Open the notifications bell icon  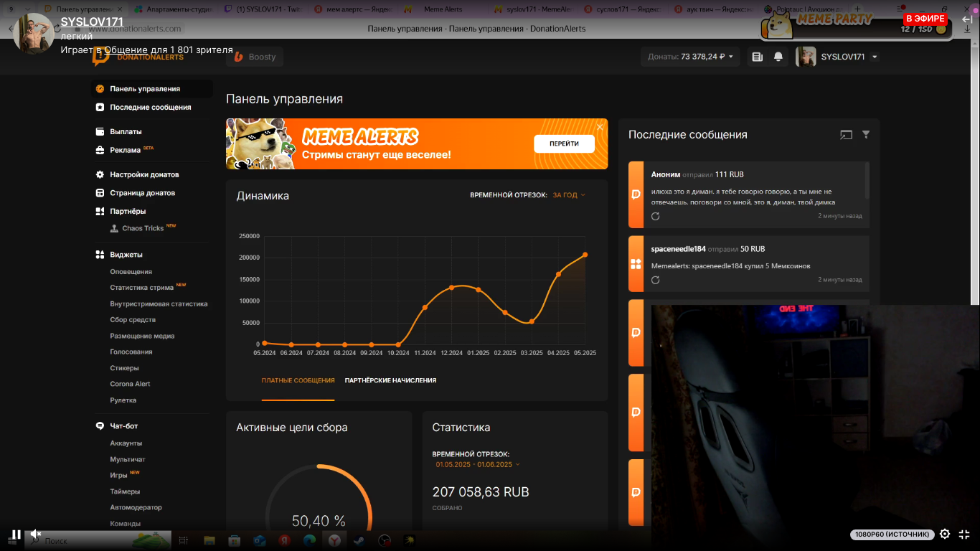778,57
